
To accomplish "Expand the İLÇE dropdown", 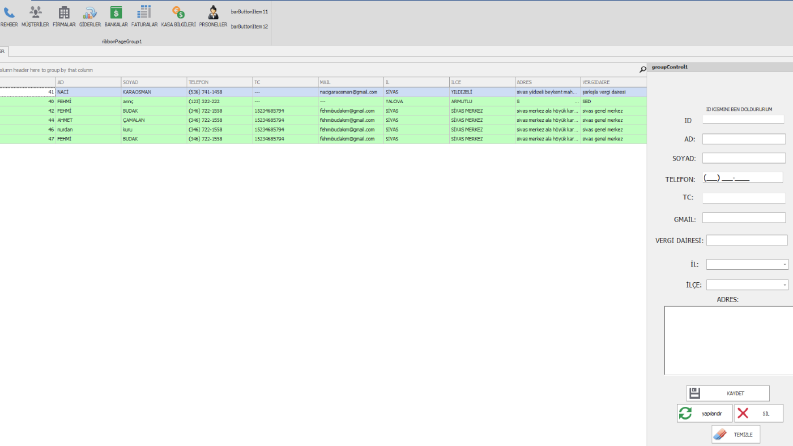I will point(784,285).
